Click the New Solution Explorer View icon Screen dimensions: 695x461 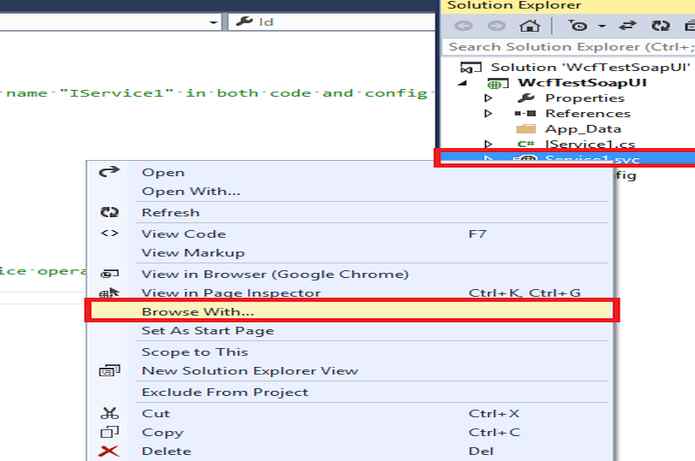pyautogui.click(x=109, y=370)
